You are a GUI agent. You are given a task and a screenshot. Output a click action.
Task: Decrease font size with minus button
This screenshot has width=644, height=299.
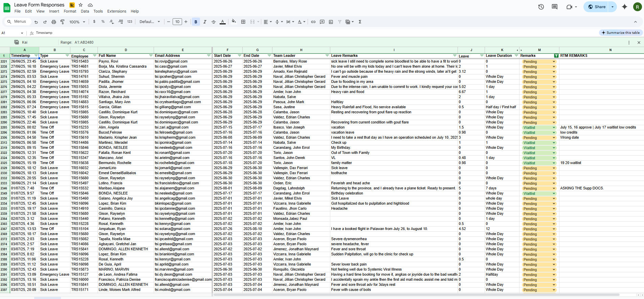[x=169, y=22]
